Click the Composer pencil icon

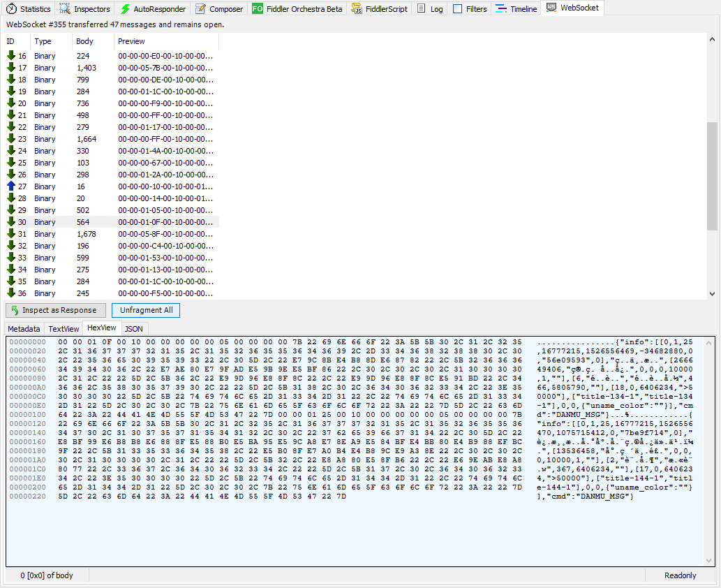coord(201,9)
